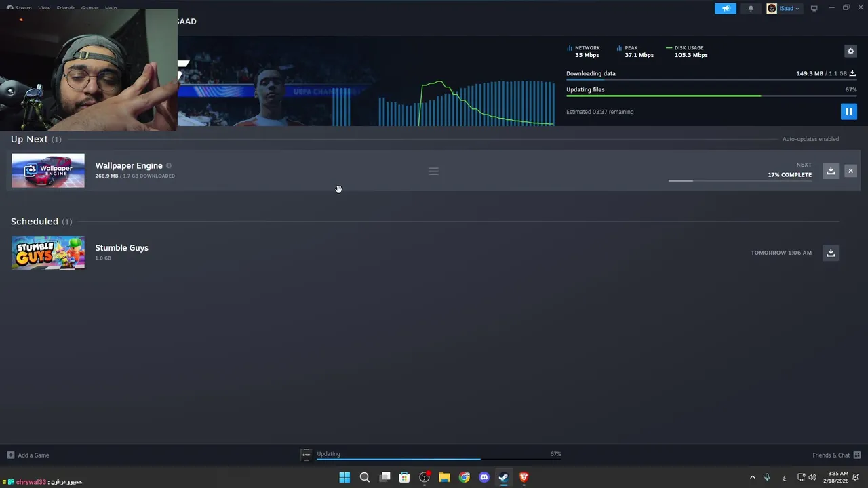Click the estimated time remaining text

(x=599, y=112)
